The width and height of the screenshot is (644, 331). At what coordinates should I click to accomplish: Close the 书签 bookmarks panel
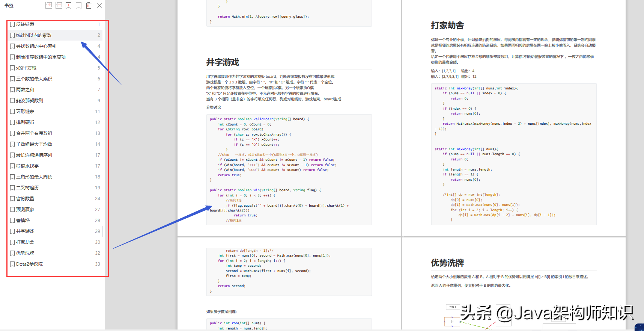(x=99, y=5)
